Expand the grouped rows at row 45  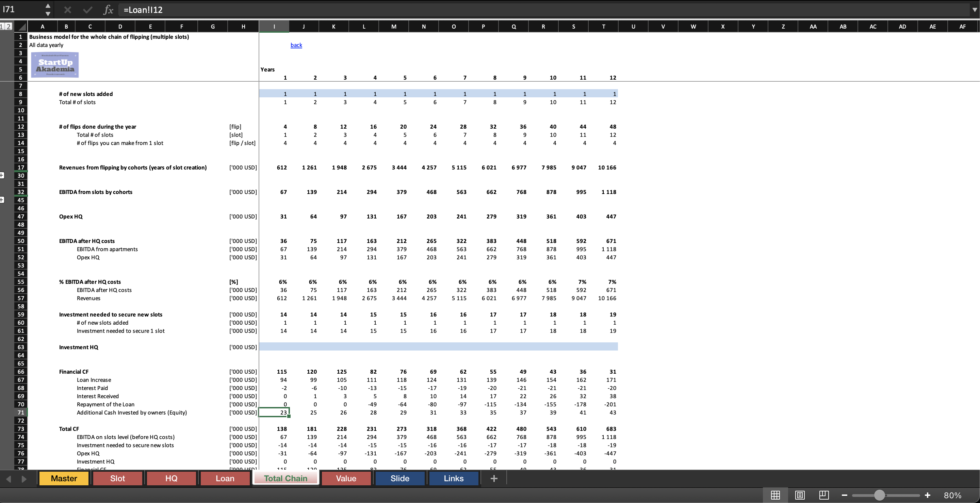2,200
